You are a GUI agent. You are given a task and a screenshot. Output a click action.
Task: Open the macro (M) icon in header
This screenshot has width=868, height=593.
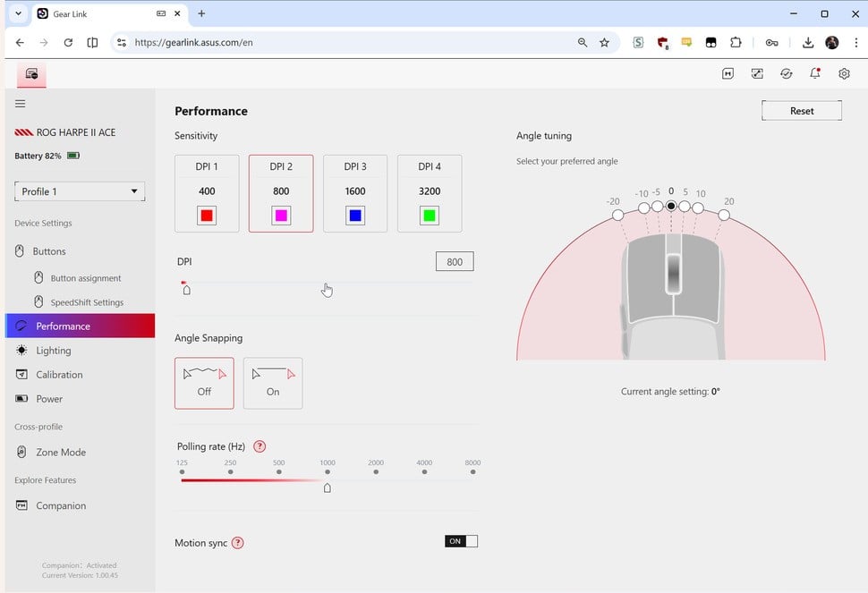pos(728,73)
